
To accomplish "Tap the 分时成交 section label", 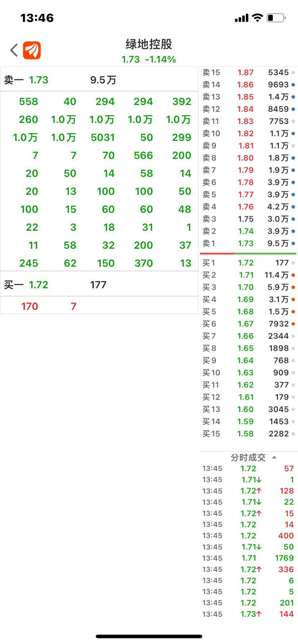I will pos(248,457).
